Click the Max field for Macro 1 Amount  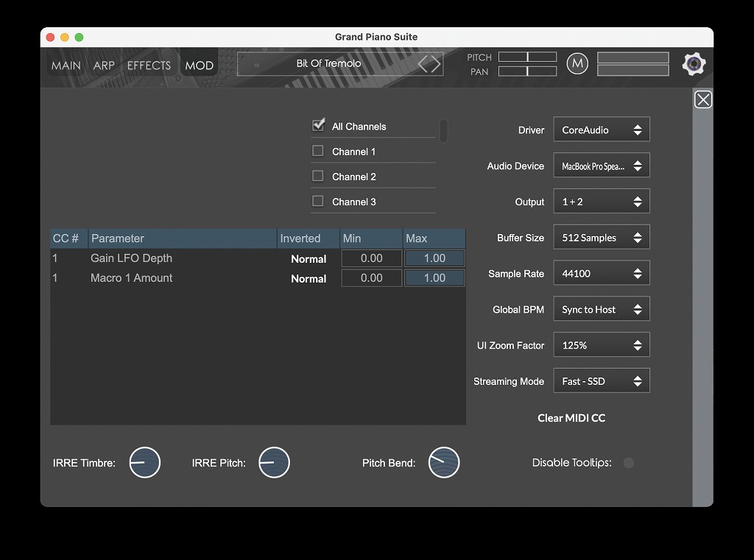(x=434, y=278)
